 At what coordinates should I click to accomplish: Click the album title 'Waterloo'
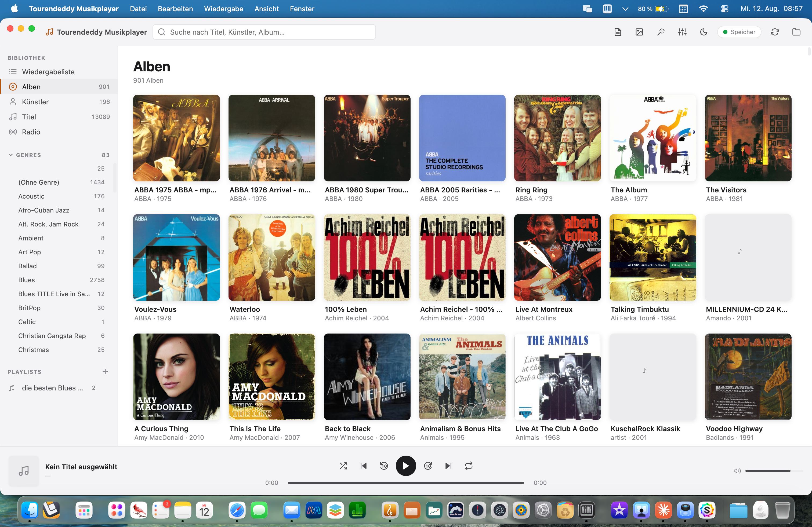245,309
